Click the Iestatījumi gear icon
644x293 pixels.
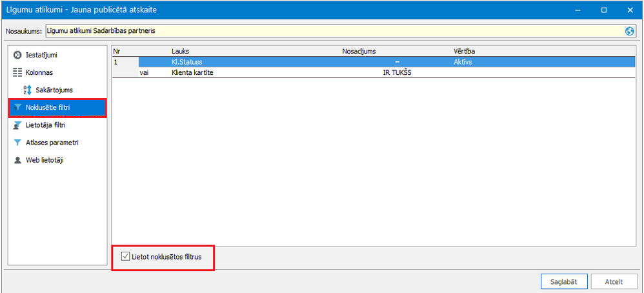[17, 55]
